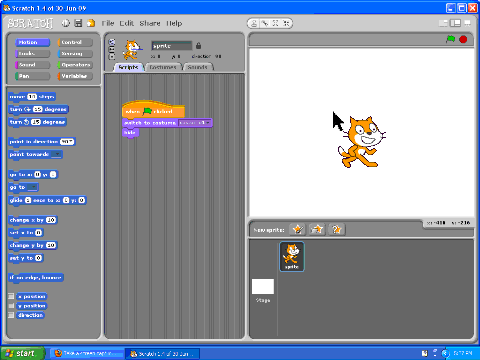Viewport: 480px width, 360px height.
Task: Click the 'change y by 10' block
Action: [33, 245]
